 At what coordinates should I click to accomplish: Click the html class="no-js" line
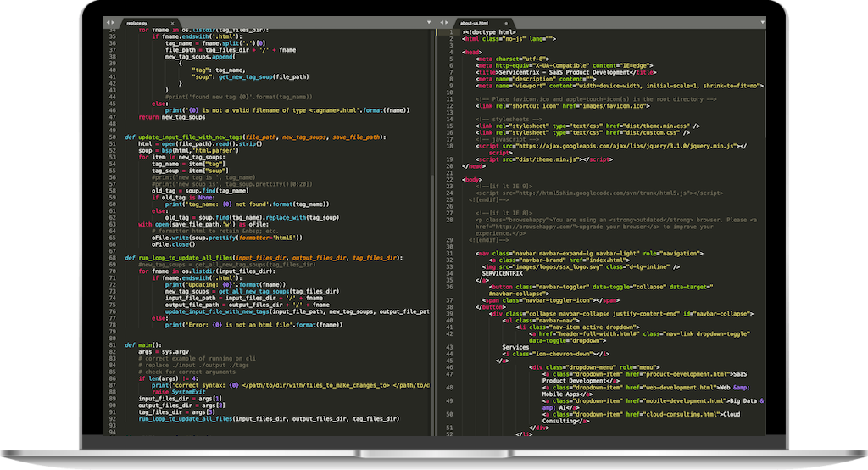[x=509, y=39]
